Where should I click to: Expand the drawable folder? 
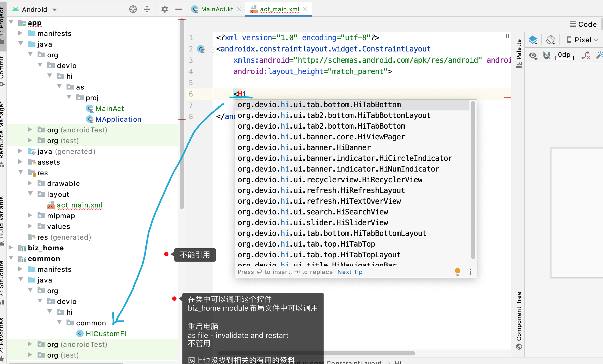click(30, 183)
